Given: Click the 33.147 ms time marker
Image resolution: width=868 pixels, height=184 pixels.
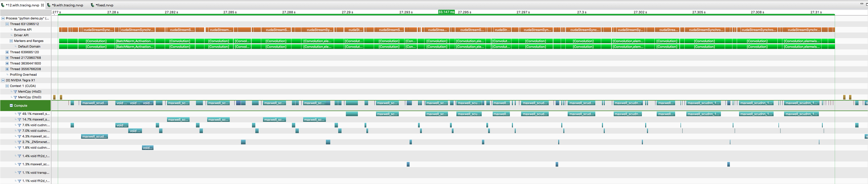Looking at the screenshot, I should [446, 12].
